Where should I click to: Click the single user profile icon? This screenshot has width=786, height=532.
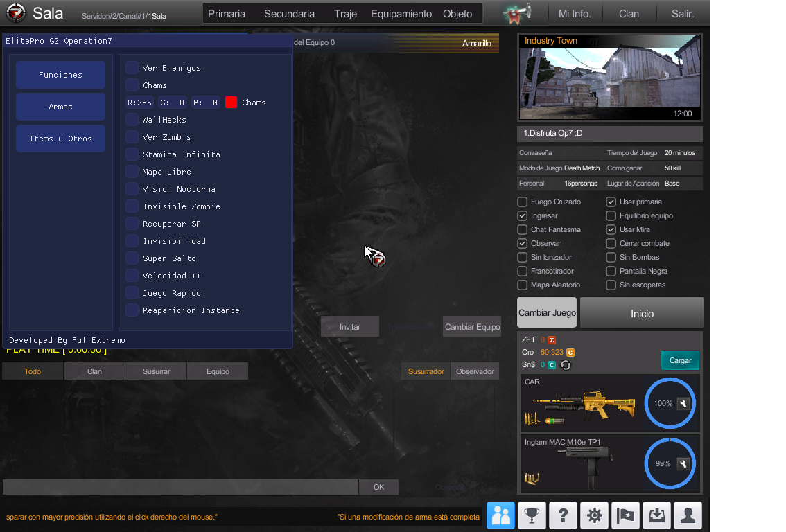(x=688, y=515)
